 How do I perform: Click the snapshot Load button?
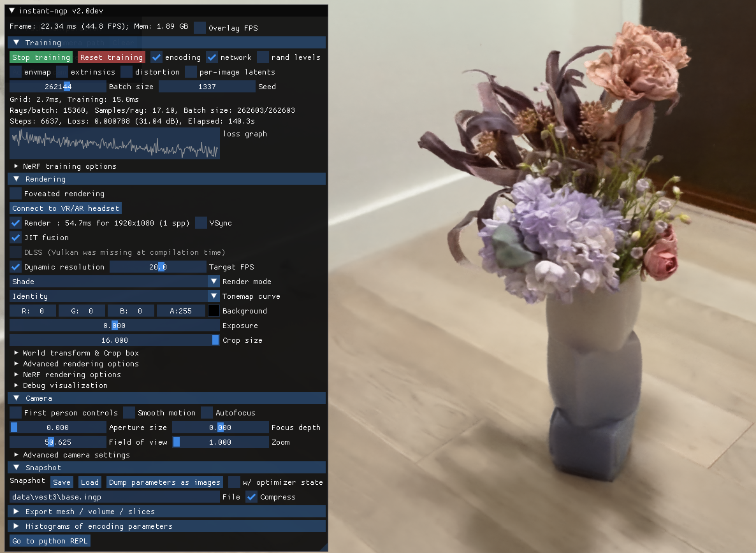(x=90, y=482)
